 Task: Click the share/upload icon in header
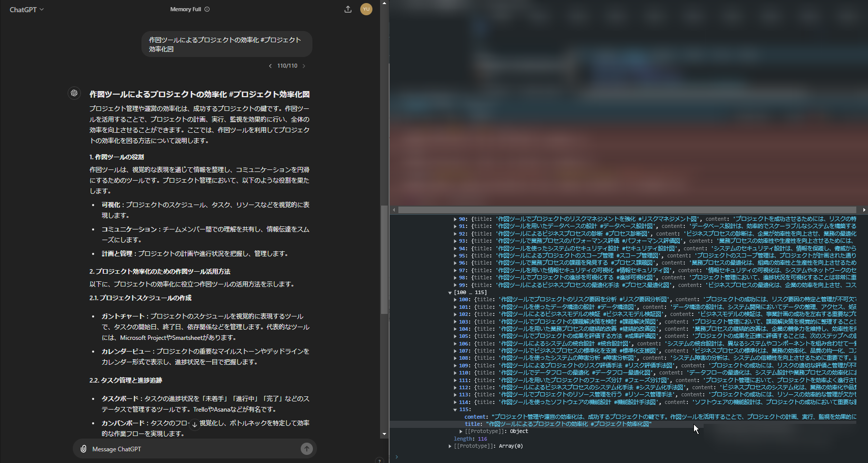pyautogui.click(x=348, y=9)
